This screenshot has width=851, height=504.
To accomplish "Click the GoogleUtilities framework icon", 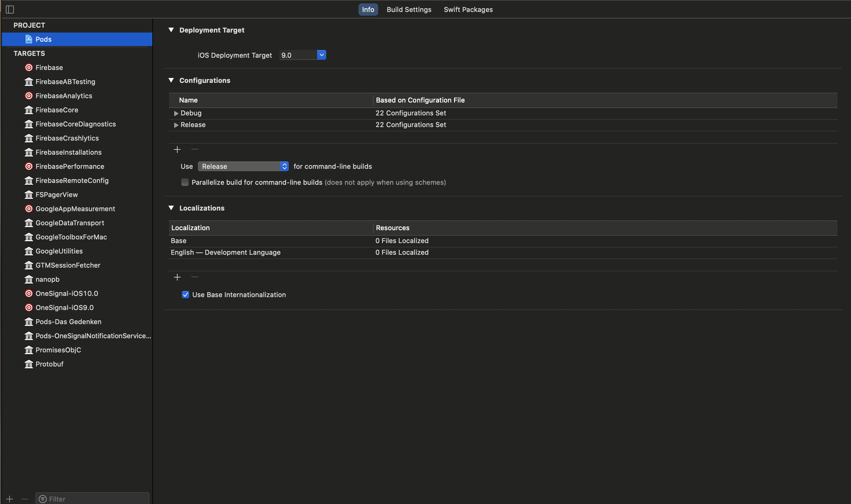I will click(x=29, y=251).
